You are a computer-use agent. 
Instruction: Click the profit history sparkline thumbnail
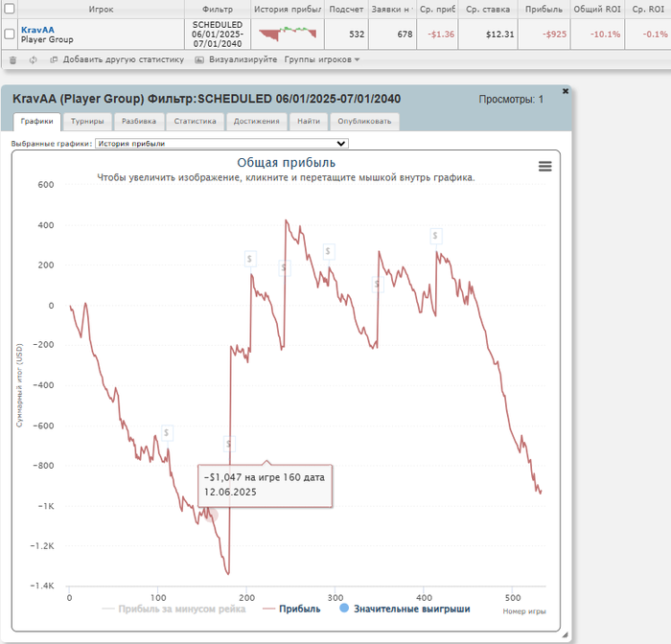288,34
